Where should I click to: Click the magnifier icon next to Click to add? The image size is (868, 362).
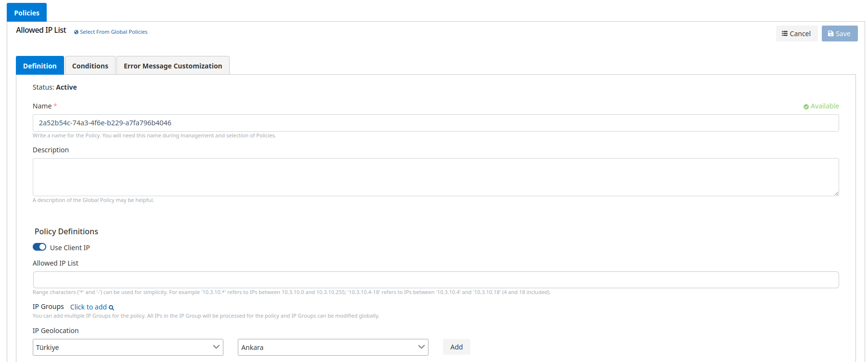click(x=111, y=308)
